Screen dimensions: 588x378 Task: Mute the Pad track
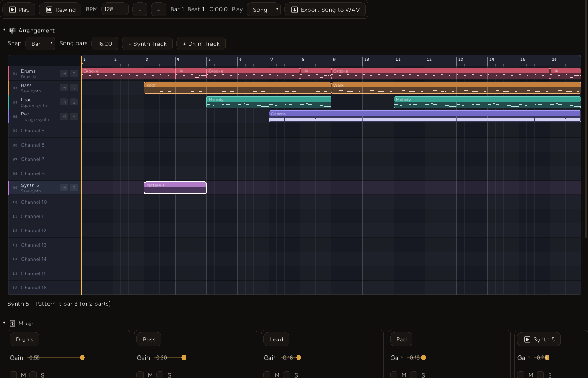click(64, 116)
